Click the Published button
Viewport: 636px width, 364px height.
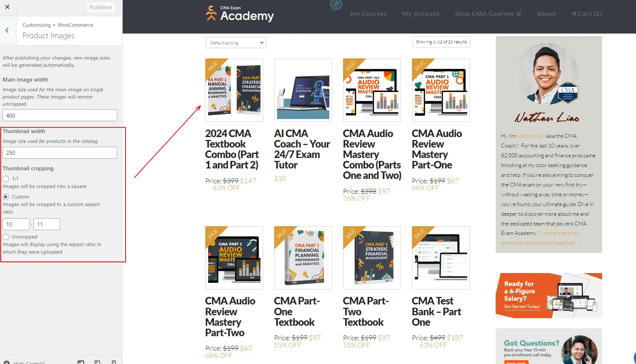coord(101,7)
